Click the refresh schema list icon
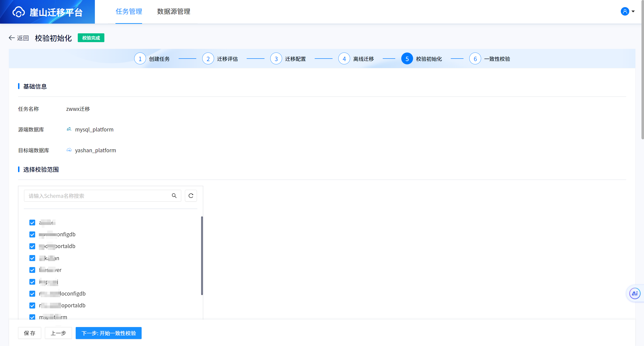 (191, 196)
